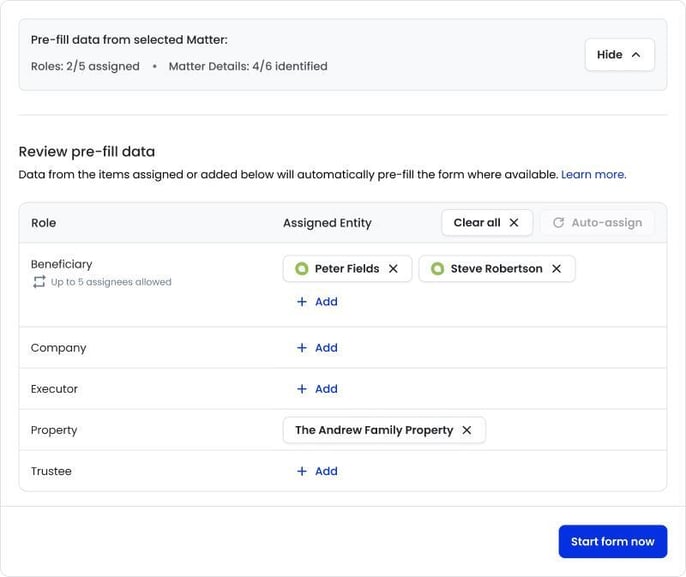The width and height of the screenshot is (686, 577).
Task: Click Steve Robertson green avatar icon
Action: [x=437, y=269]
